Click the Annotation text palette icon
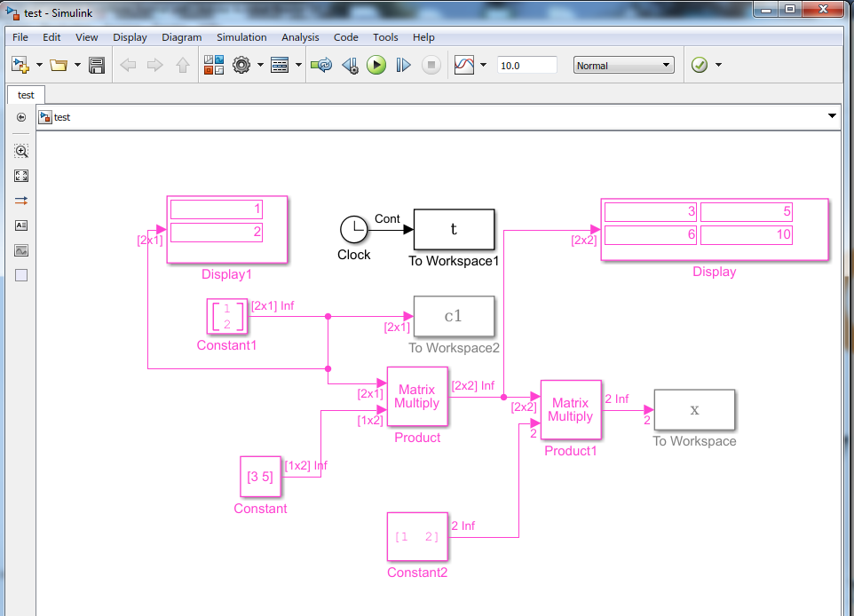Viewport: 854px width, 616px height. click(x=21, y=225)
